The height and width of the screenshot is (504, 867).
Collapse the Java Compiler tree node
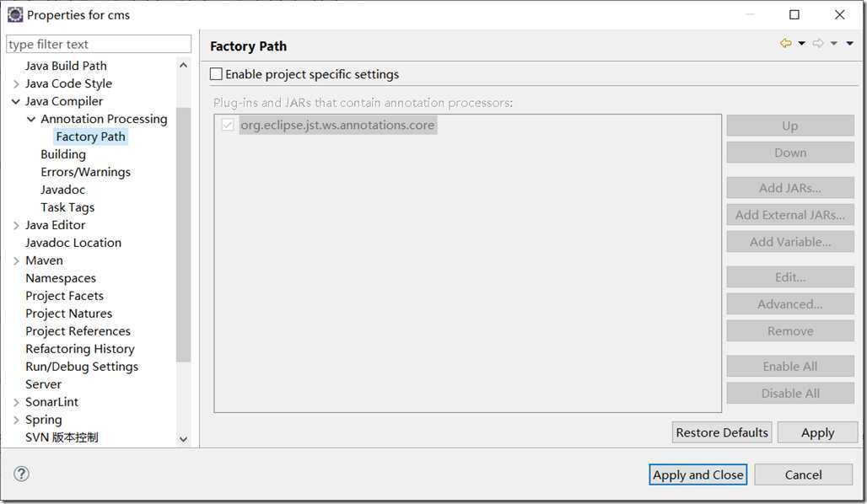tap(16, 102)
